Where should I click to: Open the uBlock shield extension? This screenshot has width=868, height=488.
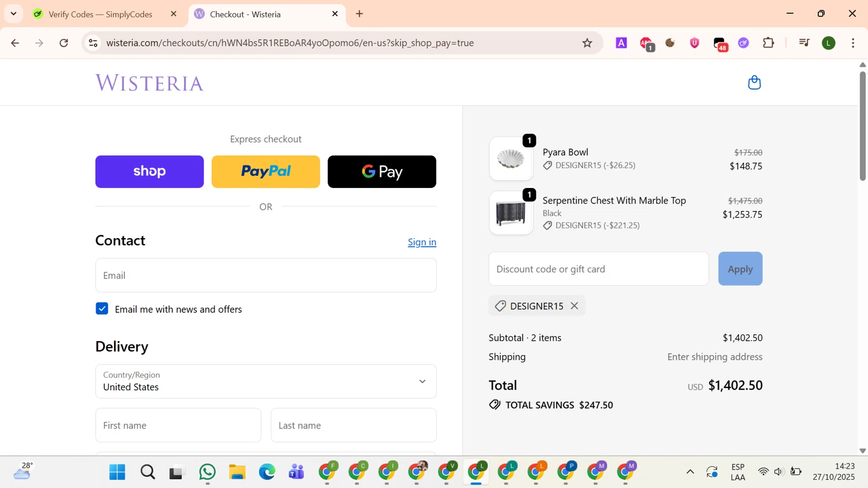pyautogui.click(x=694, y=43)
